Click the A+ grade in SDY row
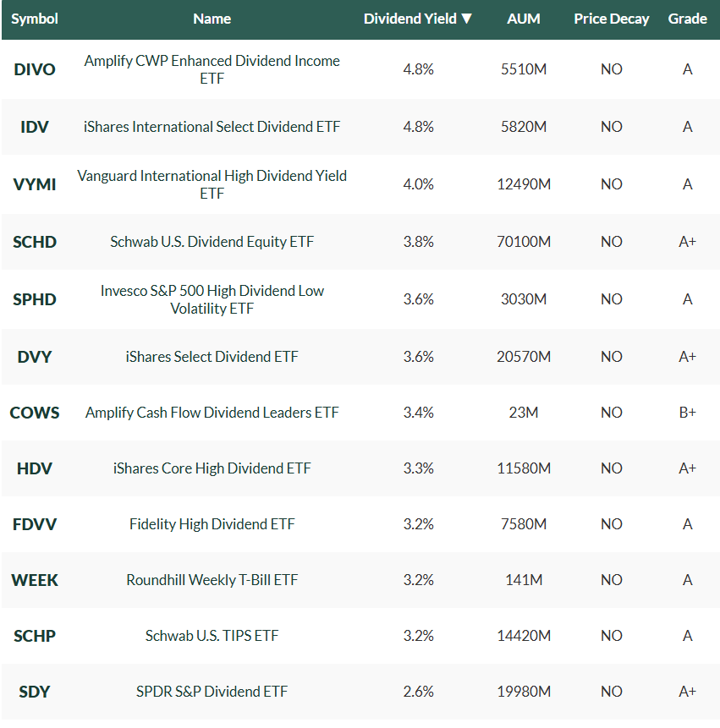The height and width of the screenshot is (728, 720). point(688,692)
